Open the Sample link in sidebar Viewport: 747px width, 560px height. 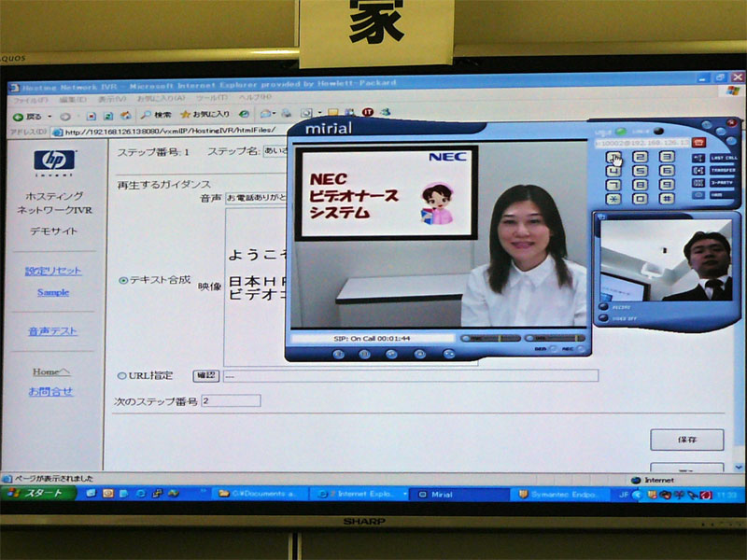pyautogui.click(x=53, y=292)
